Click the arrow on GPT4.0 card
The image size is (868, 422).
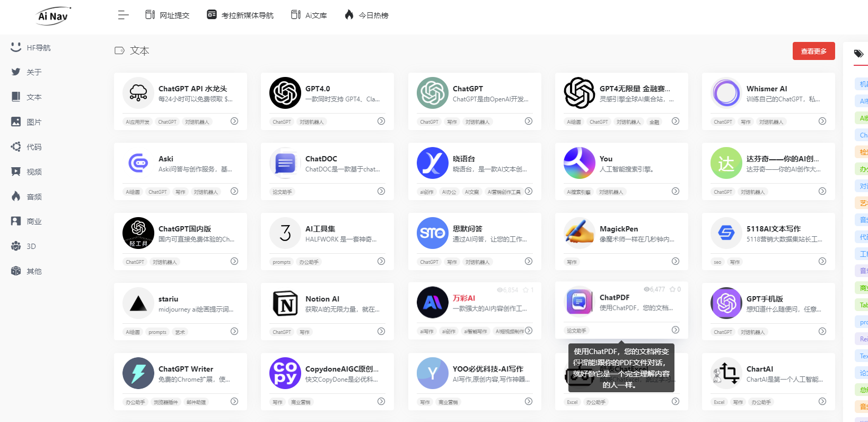(381, 121)
